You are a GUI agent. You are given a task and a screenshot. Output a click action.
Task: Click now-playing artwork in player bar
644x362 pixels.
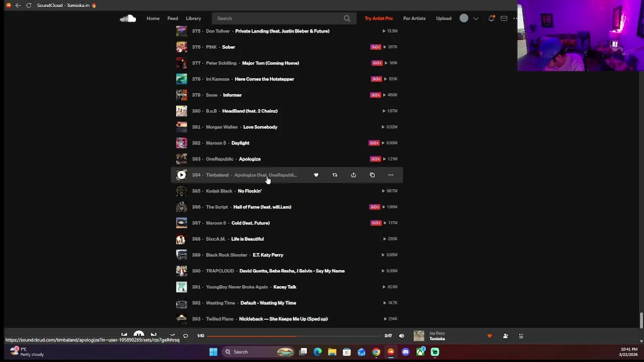pyautogui.click(x=419, y=336)
